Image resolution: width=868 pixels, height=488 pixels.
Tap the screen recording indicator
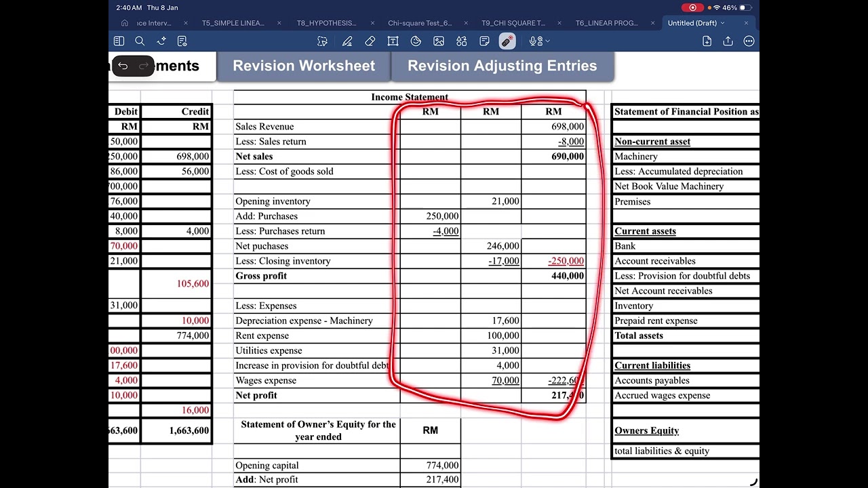(692, 7)
